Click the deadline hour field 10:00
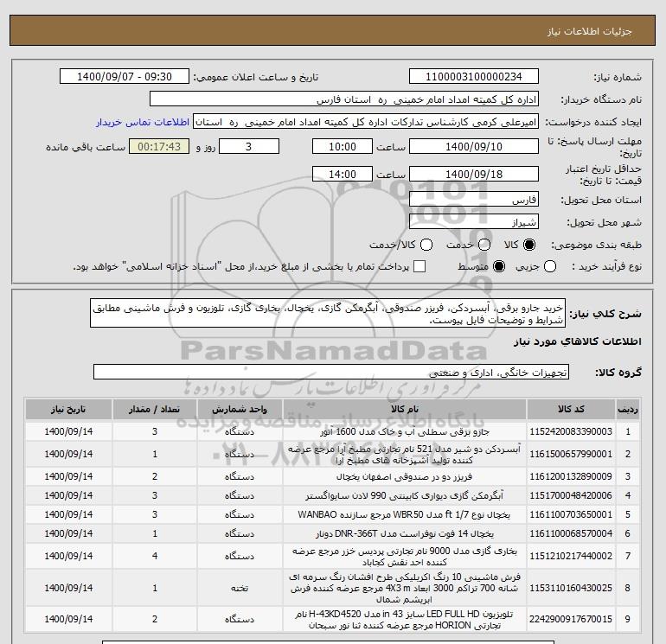The height and width of the screenshot is (644, 666). (343, 146)
